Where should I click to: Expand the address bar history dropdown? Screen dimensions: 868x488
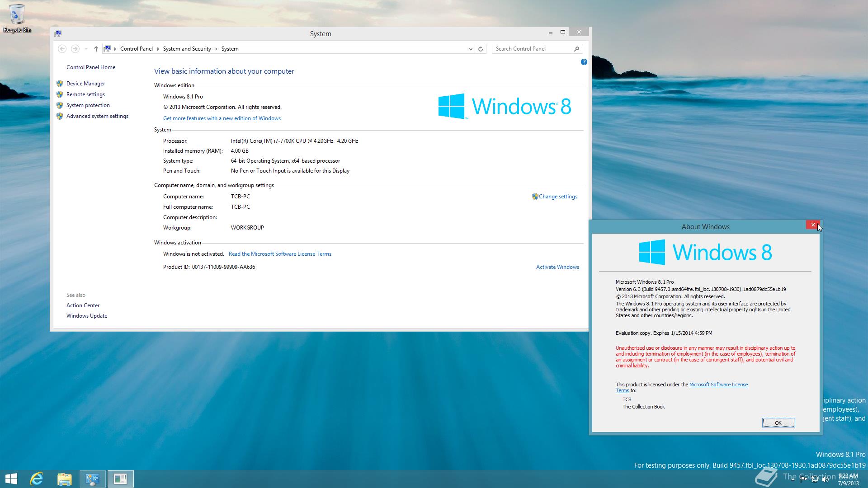(x=471, y=49)
